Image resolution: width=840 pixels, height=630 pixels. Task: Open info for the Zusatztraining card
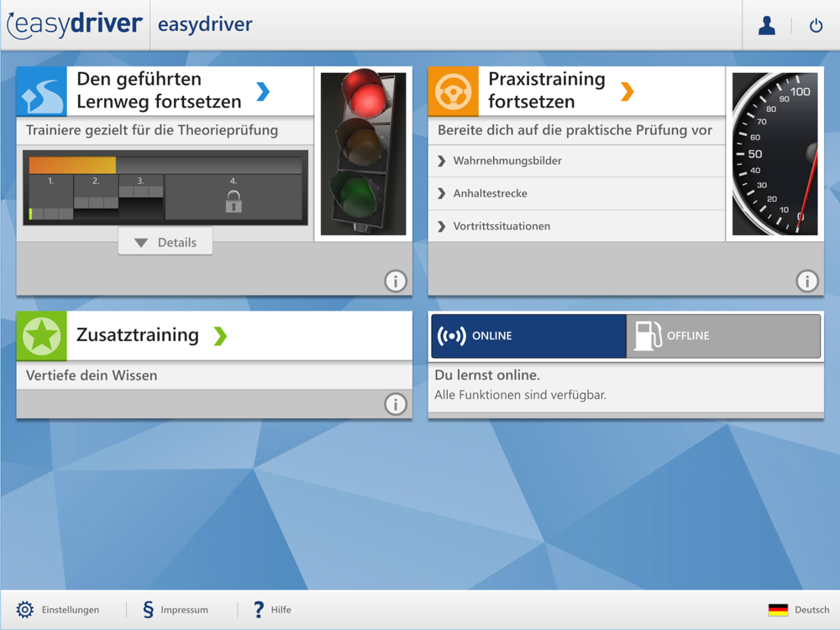(x=396, y=404)
